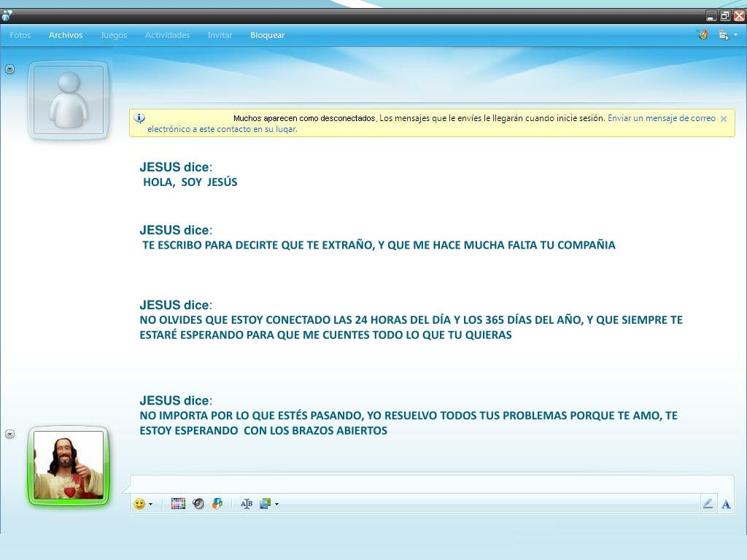Click the 'TE ESCRIBO PARA DECIRTE' message
747x560 pixels.
pos(379,245)
